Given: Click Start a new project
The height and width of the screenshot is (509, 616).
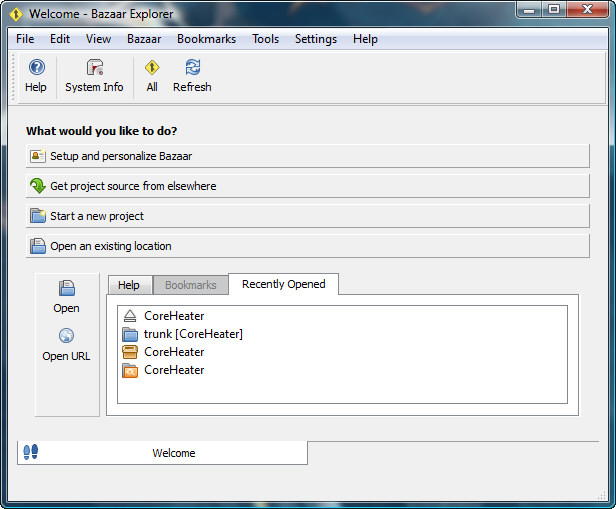Looking at the screenshot, I should coord(307,216).
